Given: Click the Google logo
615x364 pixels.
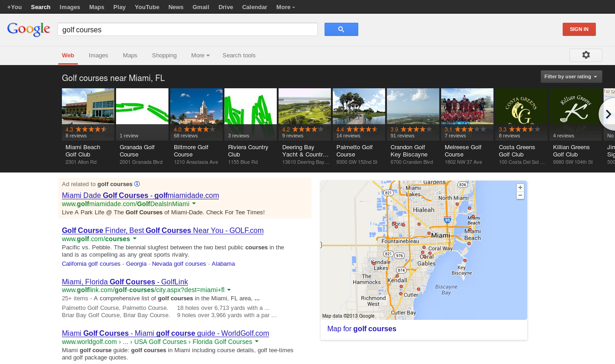Looking at the screenshot, I should tap(29, 29).
